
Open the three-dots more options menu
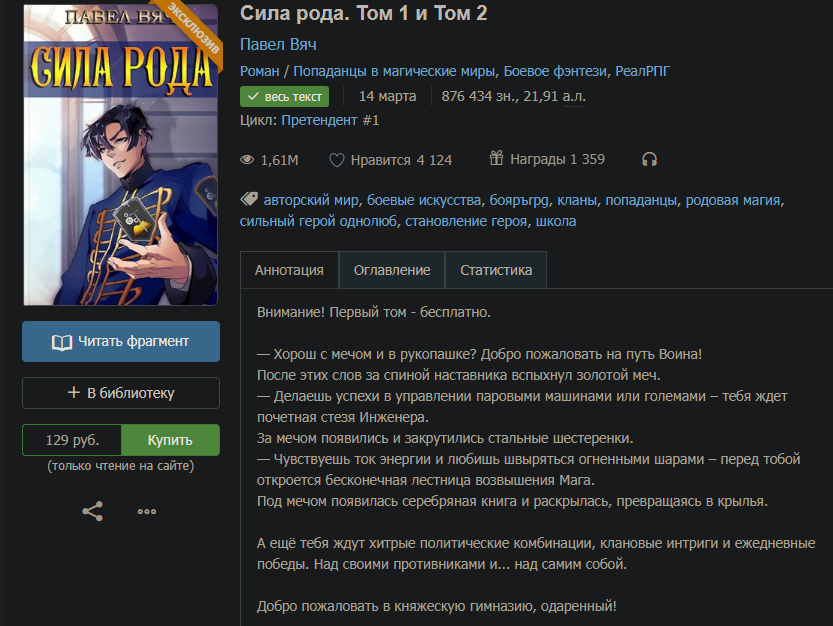tap(147, 511)
